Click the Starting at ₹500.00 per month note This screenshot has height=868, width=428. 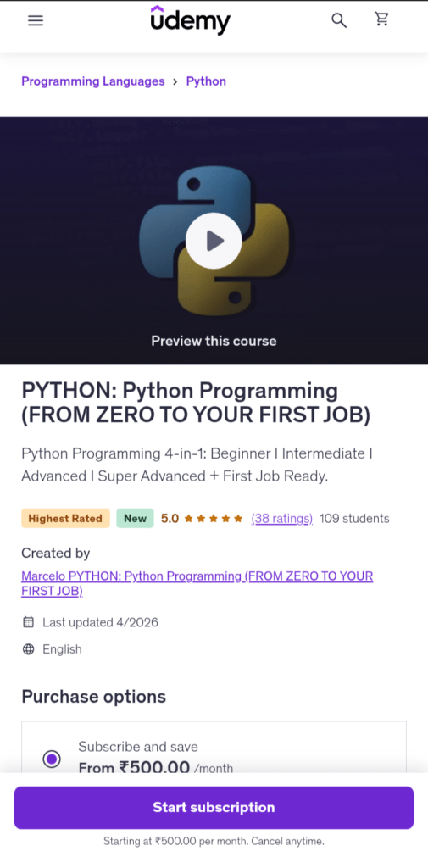pos(214,842)
